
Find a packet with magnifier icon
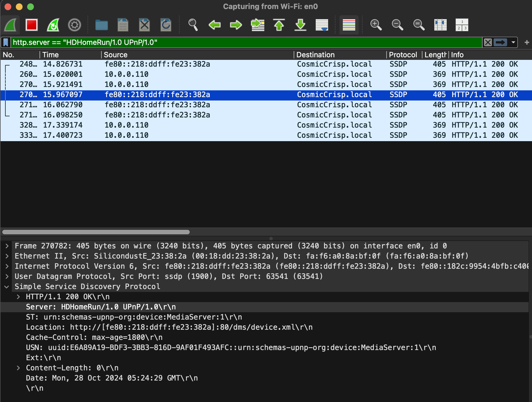pos(193,25)
